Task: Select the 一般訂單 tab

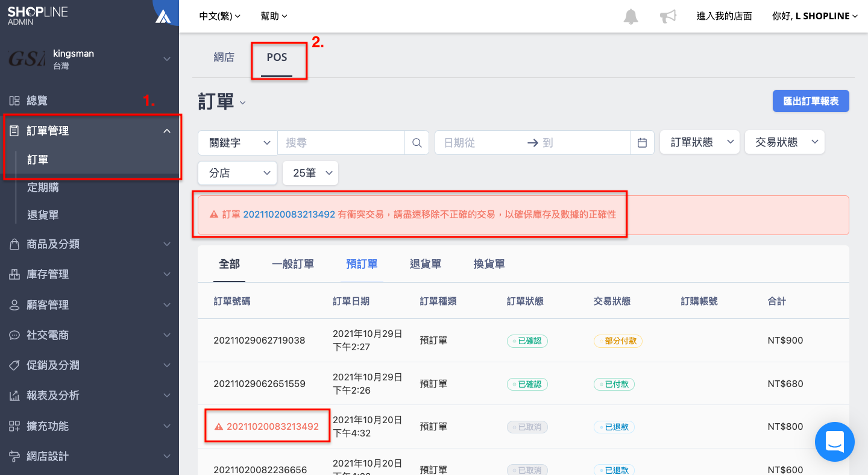Action: click(x=293, y=264)
